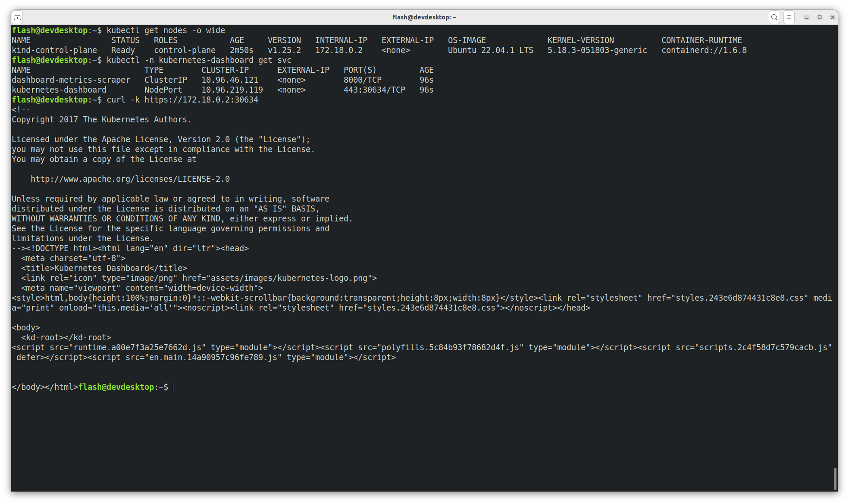Click the meta viewport line

[142, 288]
